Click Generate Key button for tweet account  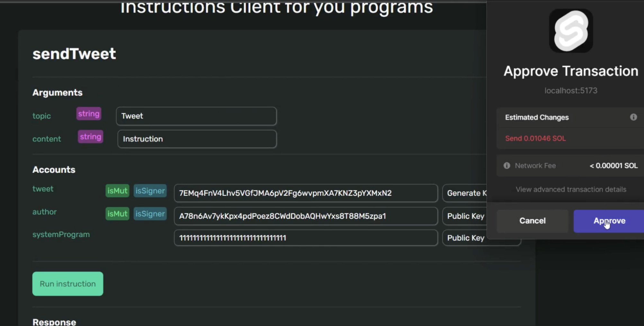[465, 193]
